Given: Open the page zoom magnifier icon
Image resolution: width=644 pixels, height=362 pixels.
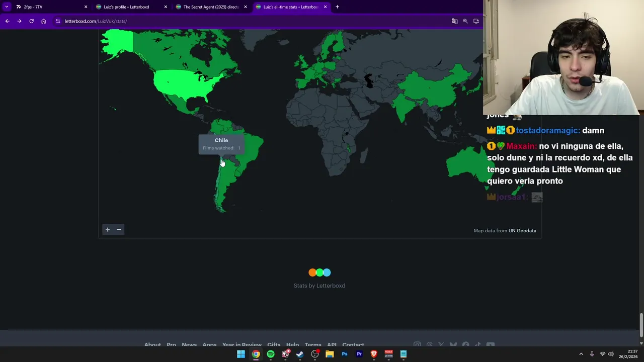Looking at the screenshot, I should tap(465, 21).
